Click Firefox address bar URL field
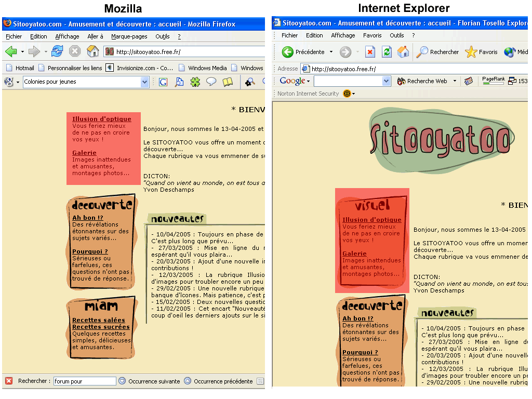The width and height of the screenshot is (532, 399). [x=184, y=52]
